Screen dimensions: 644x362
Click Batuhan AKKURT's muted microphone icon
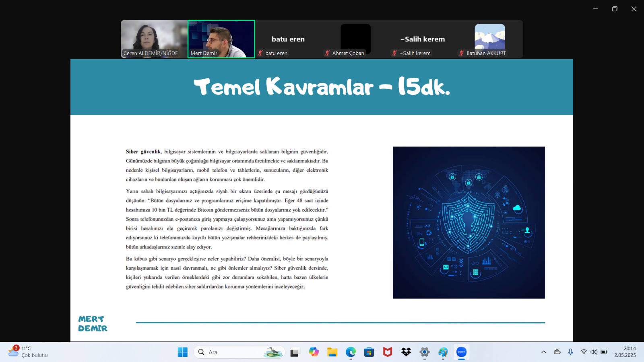point(461,53)
